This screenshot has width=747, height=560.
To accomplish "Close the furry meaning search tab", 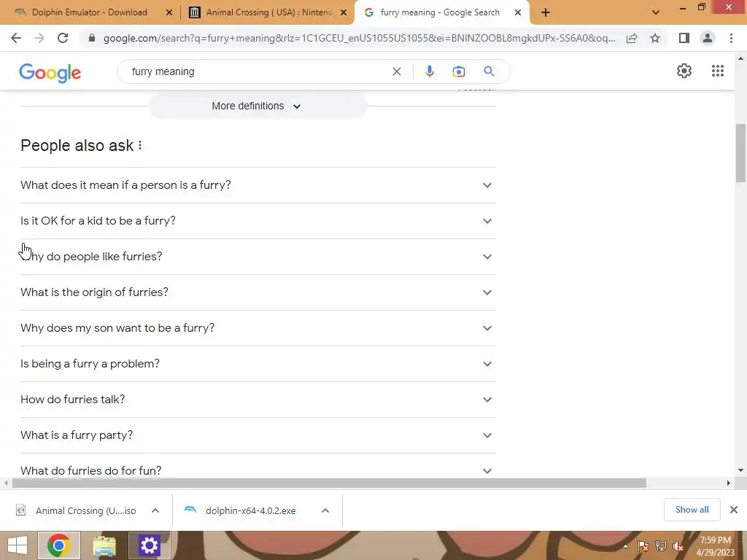I will pyautogui.click(x=518, y=12).
